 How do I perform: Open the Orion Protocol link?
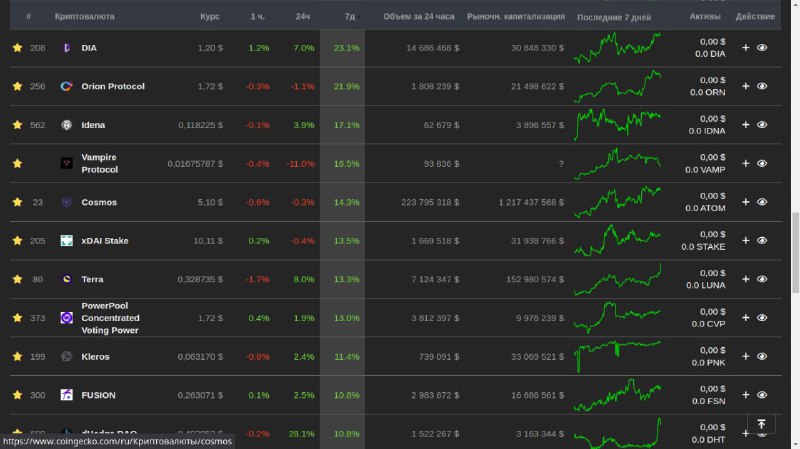pyautogui.click(x=113, y=86)
